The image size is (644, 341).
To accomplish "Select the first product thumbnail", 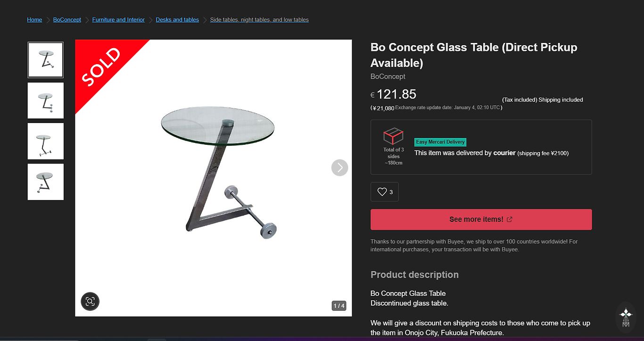I will click(x=46, y=60).
